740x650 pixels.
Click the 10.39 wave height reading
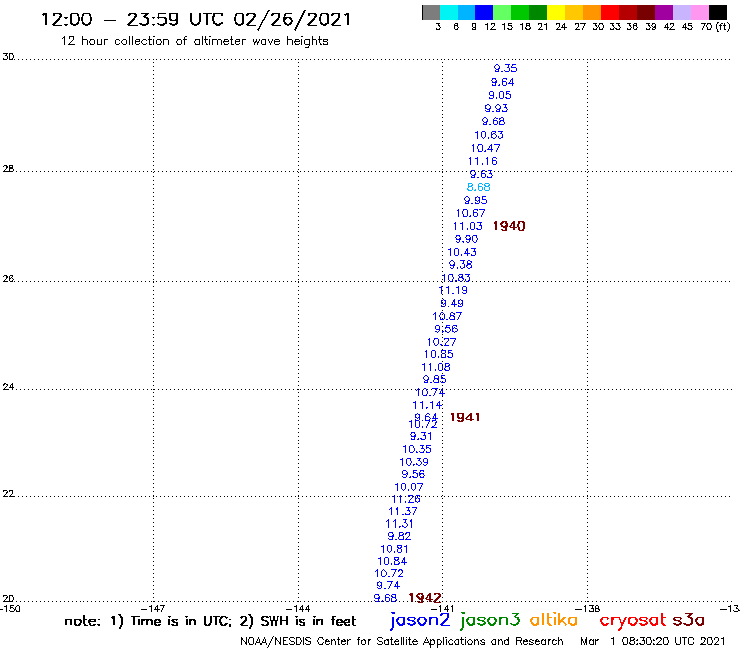414,462
